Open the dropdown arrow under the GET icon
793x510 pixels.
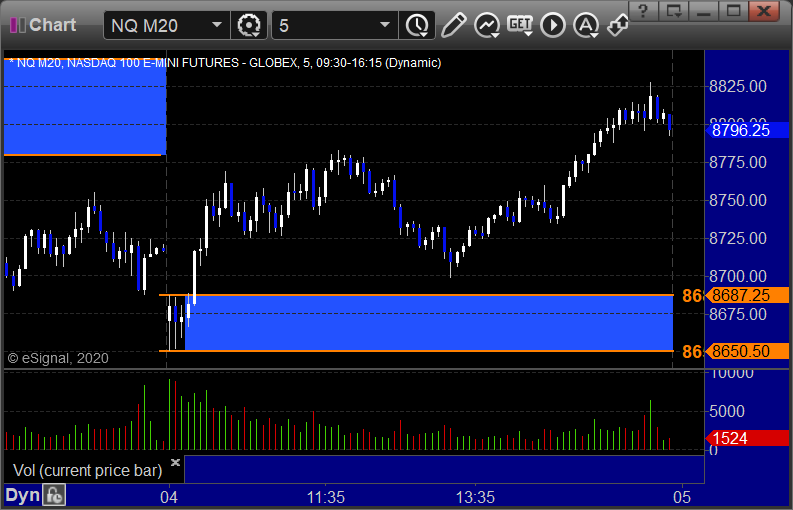click(527, 33)
